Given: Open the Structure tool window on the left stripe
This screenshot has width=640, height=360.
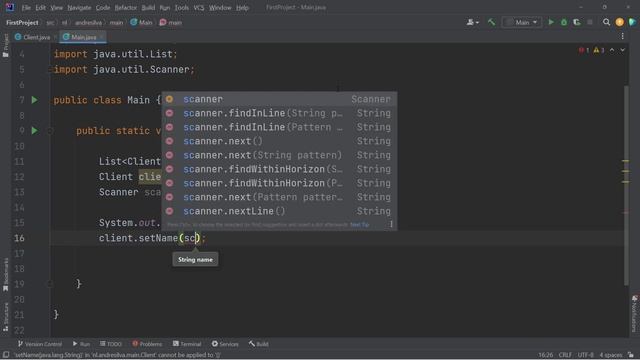Looking at the screenshot, I should point(6,317).
